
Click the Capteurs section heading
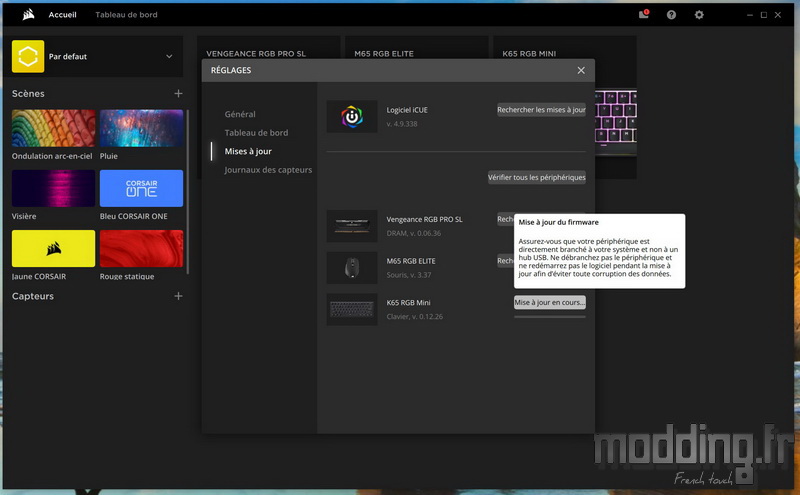[33, 296]
